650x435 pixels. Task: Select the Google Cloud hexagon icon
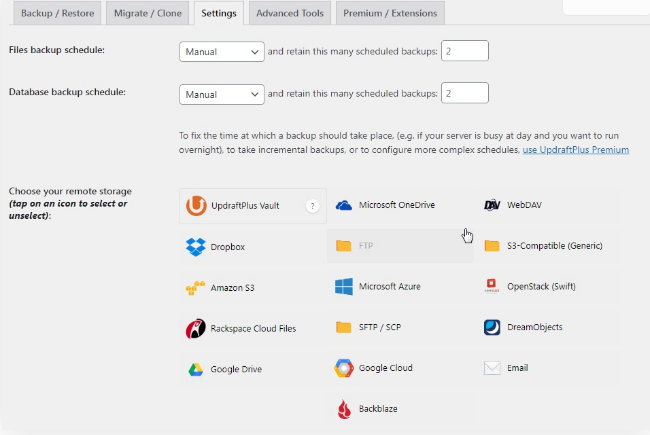(x=344, y=368)
